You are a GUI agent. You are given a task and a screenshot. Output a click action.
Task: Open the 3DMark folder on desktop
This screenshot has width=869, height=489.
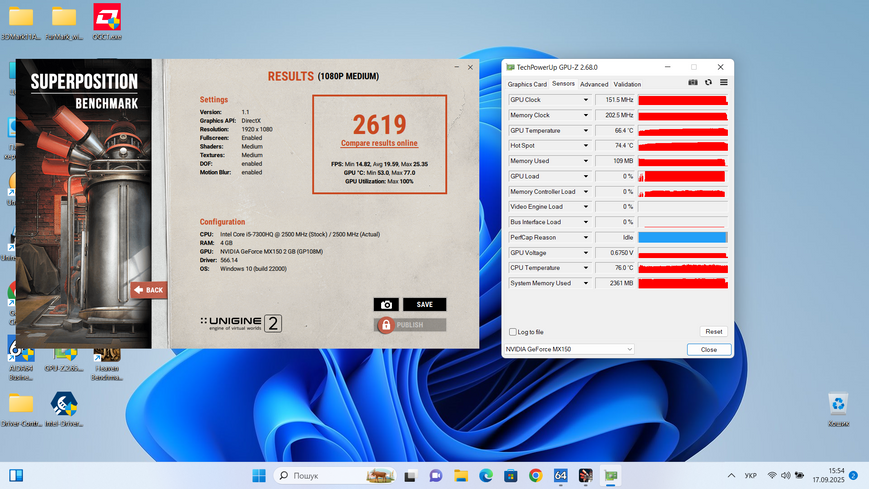click(21, 22)
